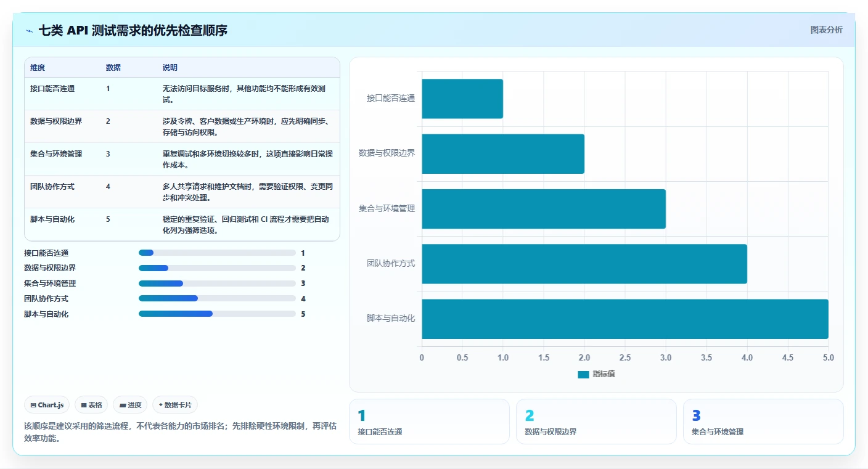Click the page title 七类 API 测试需求的优先检查顺序
Screen dimensions: 868x469
(x=133, y=30)
